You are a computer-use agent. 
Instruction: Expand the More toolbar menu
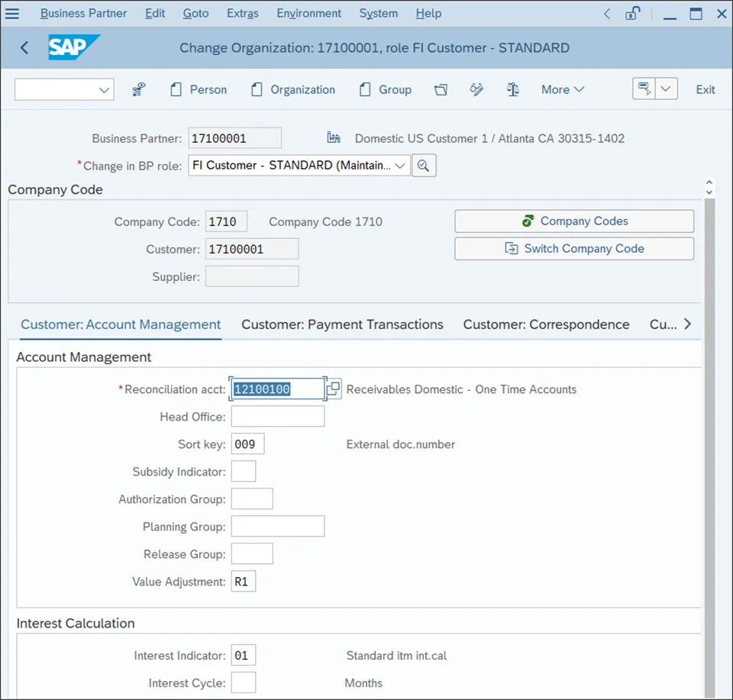pyautogui.click(x=563, y=89)
